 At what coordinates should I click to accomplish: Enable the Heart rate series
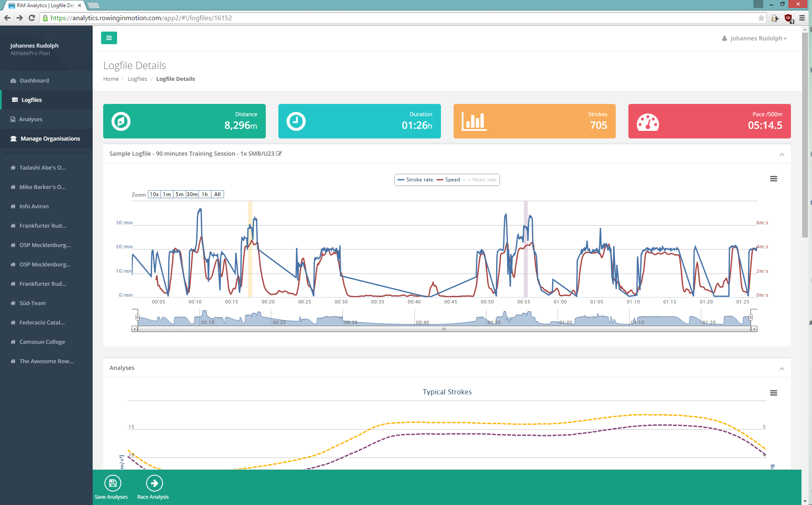(480, 180)
